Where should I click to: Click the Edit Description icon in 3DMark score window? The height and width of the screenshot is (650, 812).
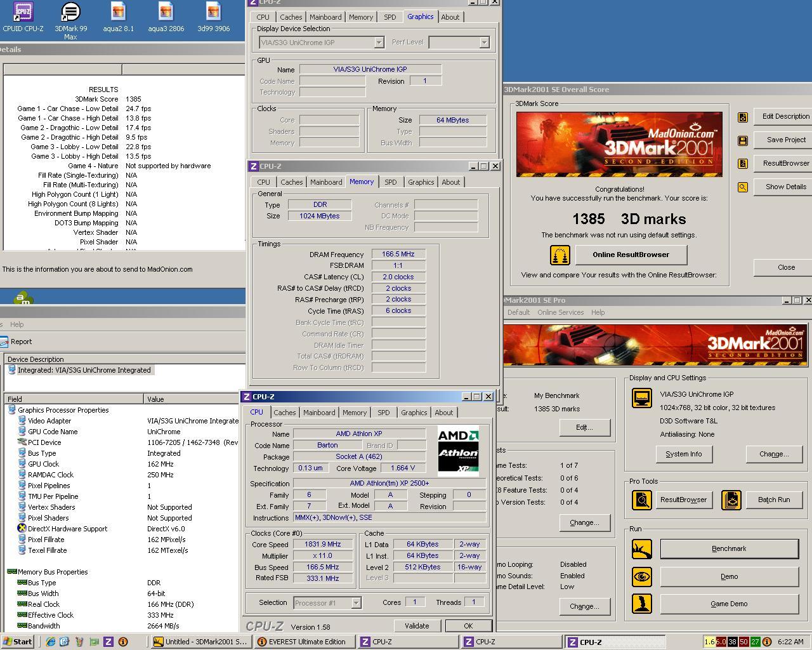pyautogui.click(x=742, y=117)
